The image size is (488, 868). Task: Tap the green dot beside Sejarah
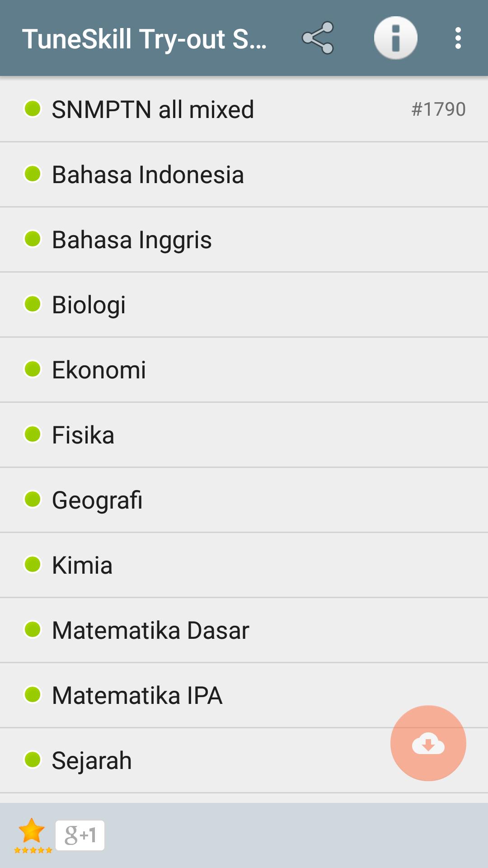click(x=33, y=759)
